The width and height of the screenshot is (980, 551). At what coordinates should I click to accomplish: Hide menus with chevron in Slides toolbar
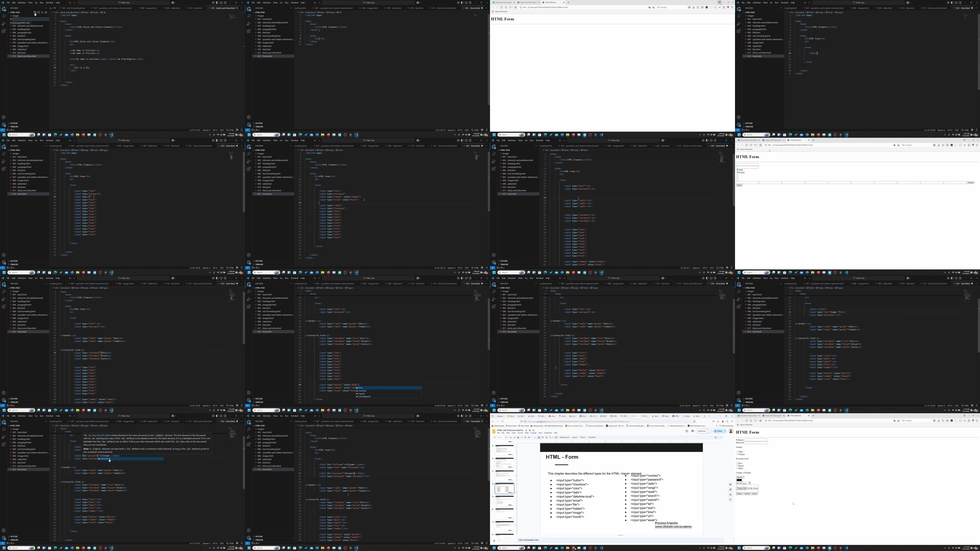[721, 437]
